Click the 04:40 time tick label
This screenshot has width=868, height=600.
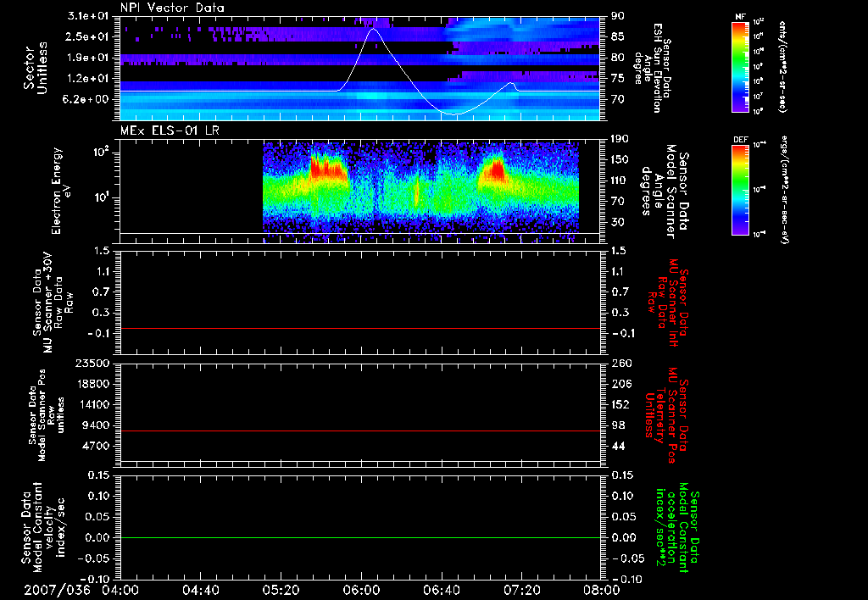coord(200,590)
